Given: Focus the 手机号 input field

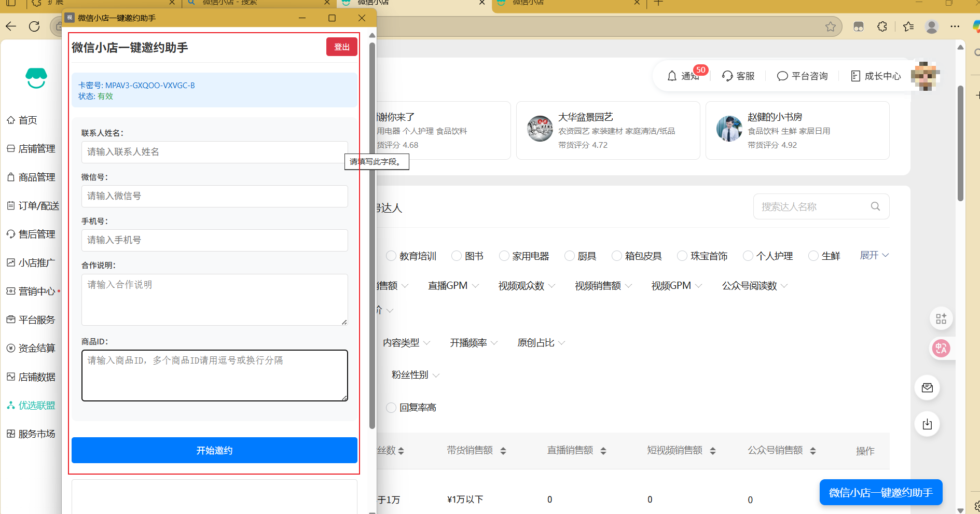Looking at the screenshot, I should (x=214, y=240).
